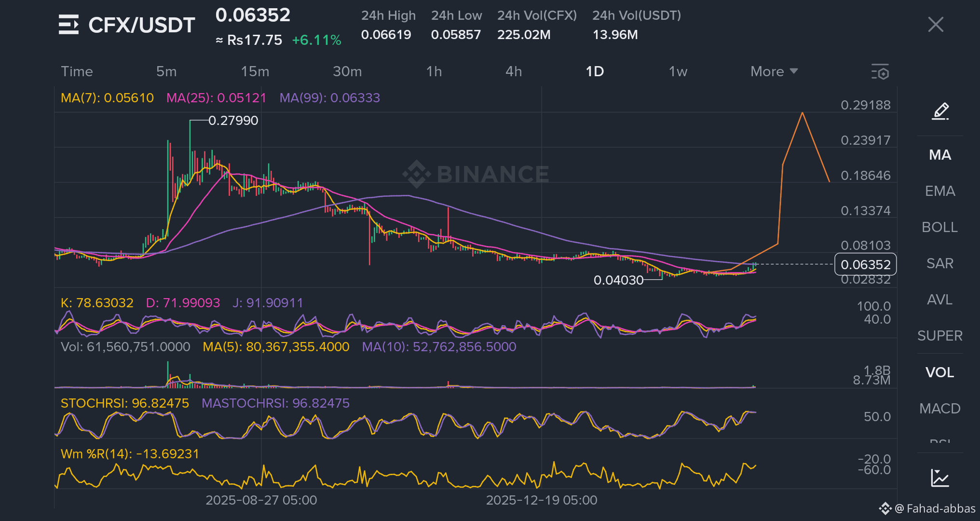The width and height of the screenshot is (980, 521).
Task: Click the D: 71.99093 KDJ value
Action: click(x=183, y=303)
